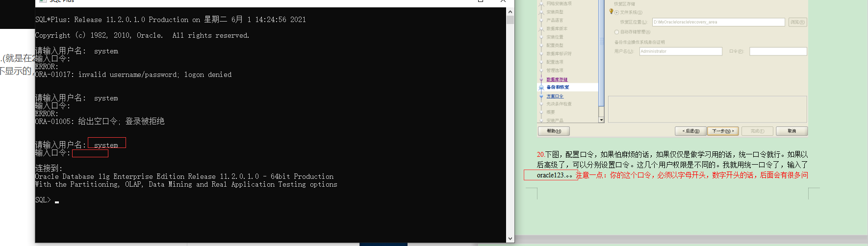The width and height of the screenshot is (868, 246).
Task: Click the 口令(P) password input field
Action: click(778, 51)
